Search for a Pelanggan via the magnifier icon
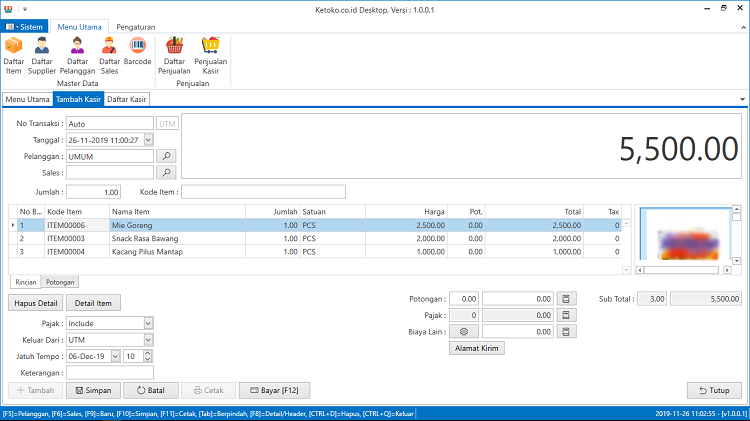This screenshot has height=421, width=750. [166, 156]
